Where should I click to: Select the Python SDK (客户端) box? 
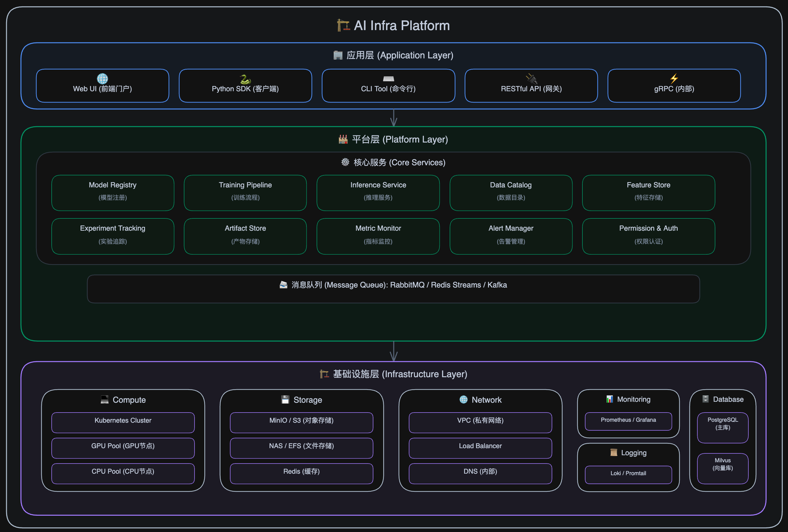coord(246,86)
